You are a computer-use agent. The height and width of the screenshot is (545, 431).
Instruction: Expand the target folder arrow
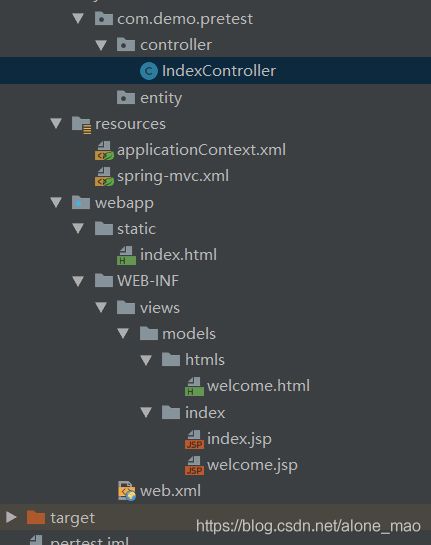point(11,517)
